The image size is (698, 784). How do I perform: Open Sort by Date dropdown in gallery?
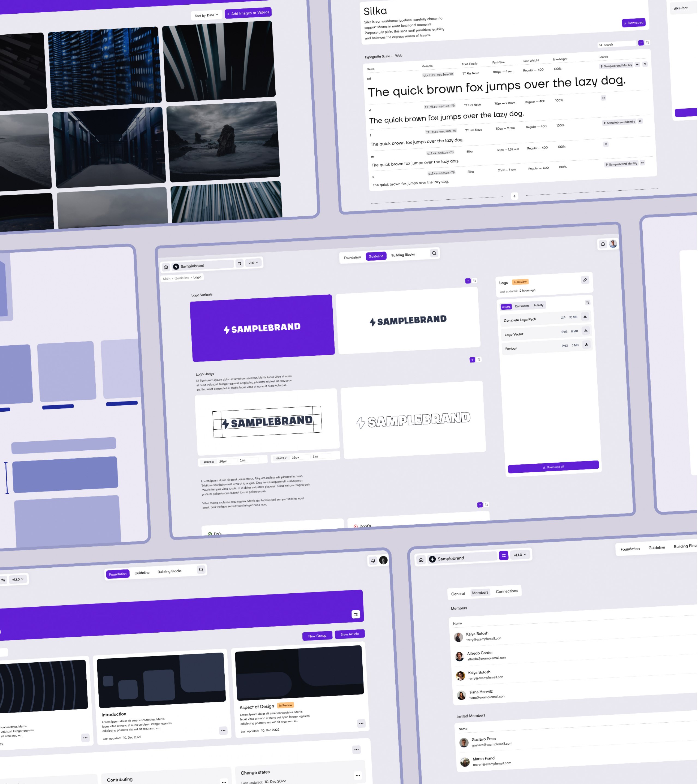coord(206,15)
